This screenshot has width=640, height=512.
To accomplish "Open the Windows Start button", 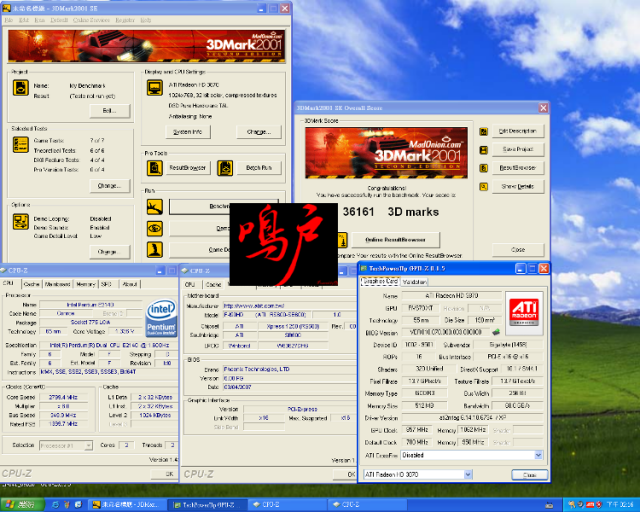I will tap(22, 505).
